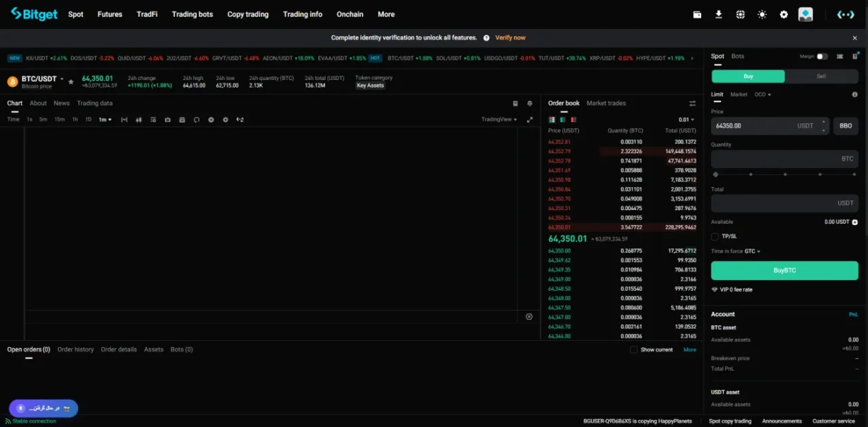
Task: Show sell-only order book view
Action: (573, 120)
